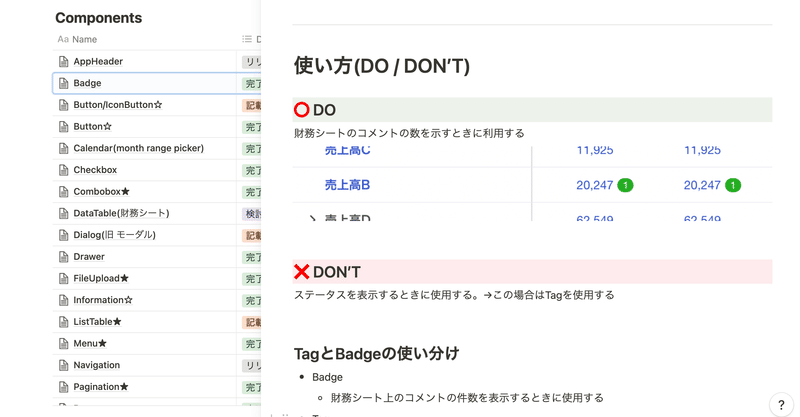Open the Checkbox component page
The width and height of the screenshot is (800, 417).
[x=95, y=169]
